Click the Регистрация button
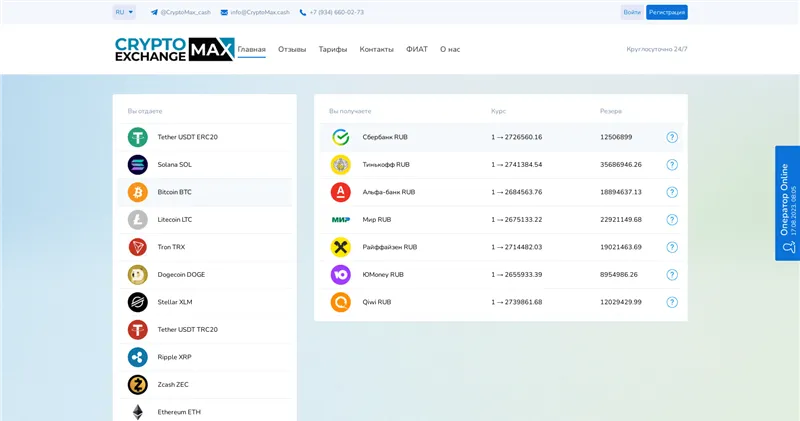800x421 pixels. [667, 12]
